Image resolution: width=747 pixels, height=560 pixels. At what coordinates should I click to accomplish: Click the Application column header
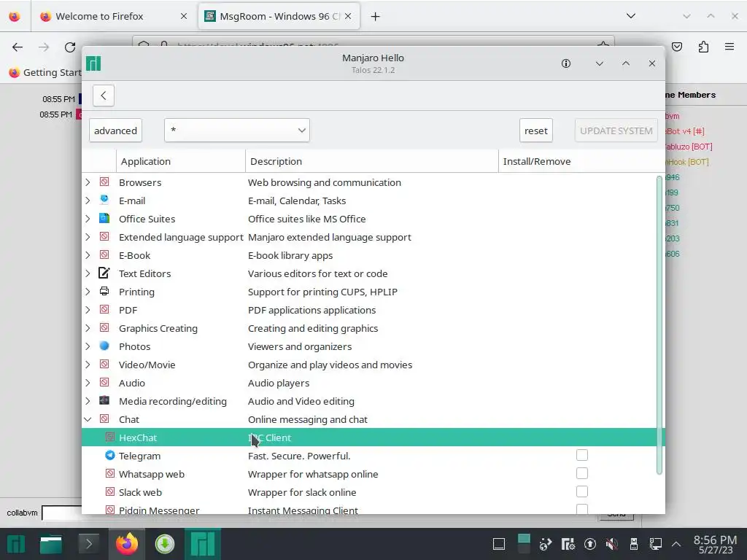(181, 161)
